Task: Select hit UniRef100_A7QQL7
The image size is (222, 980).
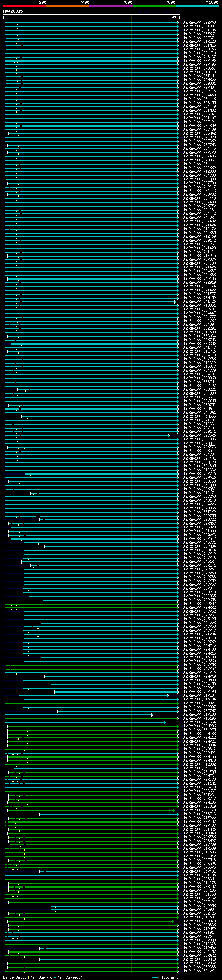Action: coord(199,443)
